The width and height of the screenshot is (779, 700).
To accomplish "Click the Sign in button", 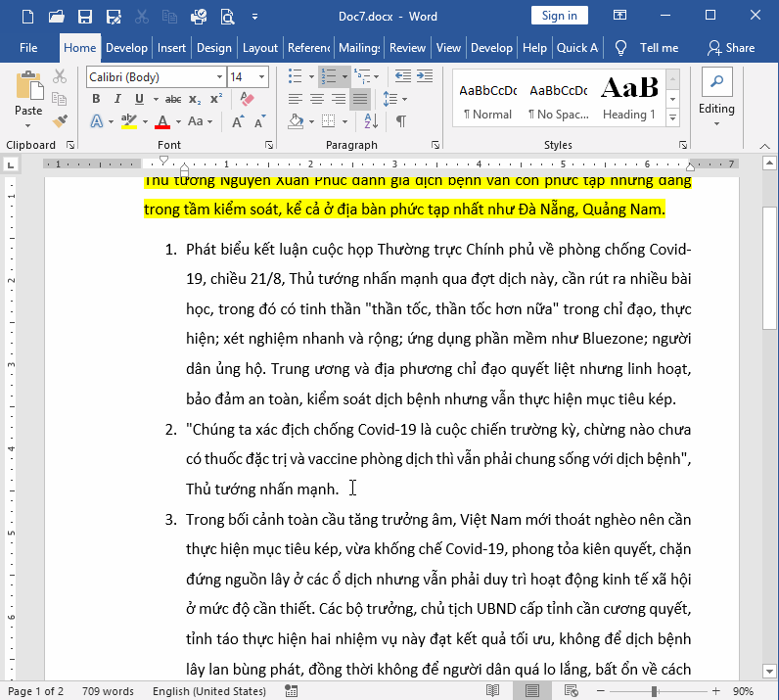I will coord(560,16).
